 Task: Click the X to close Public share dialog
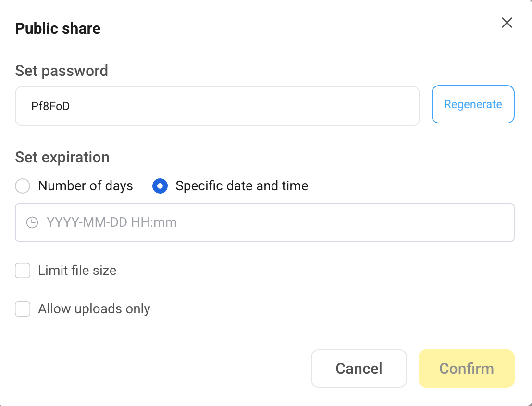point(507,23)
